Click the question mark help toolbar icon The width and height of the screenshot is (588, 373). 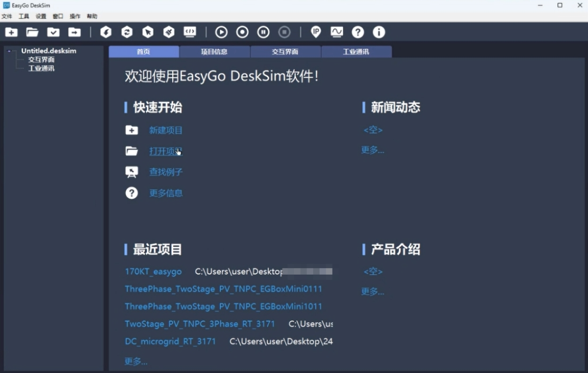coord(358,32)
